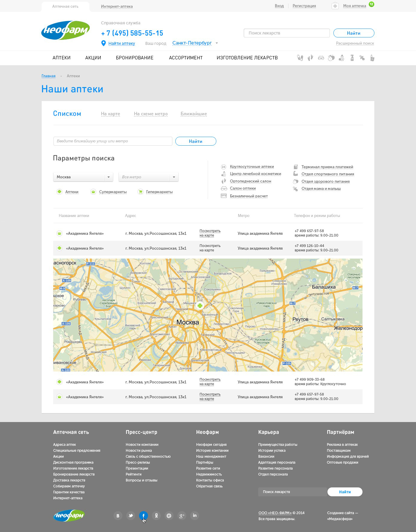Open the Twitter social icon in footer
Image resolution: width=416 pixels, height=532 pixels.
[x=131, y=516]
